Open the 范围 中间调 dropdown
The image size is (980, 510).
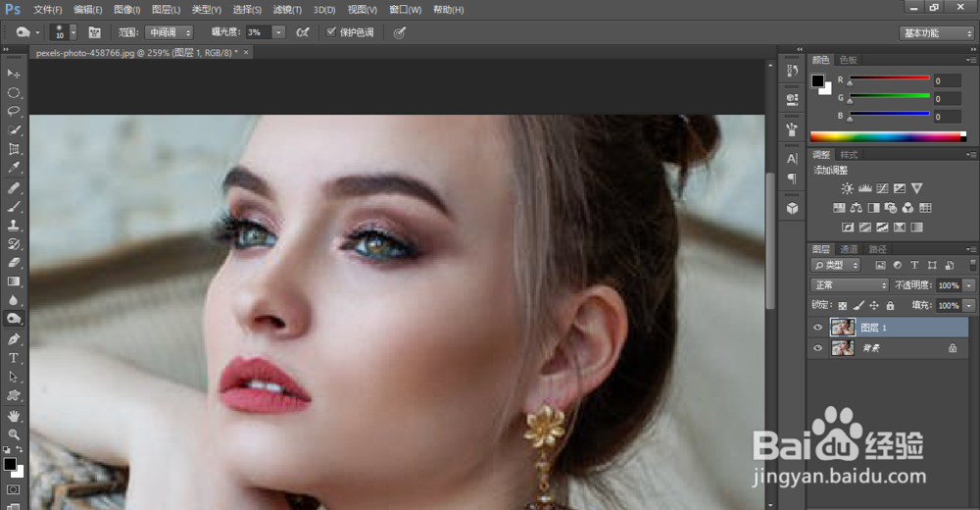(x=169, y=32)
